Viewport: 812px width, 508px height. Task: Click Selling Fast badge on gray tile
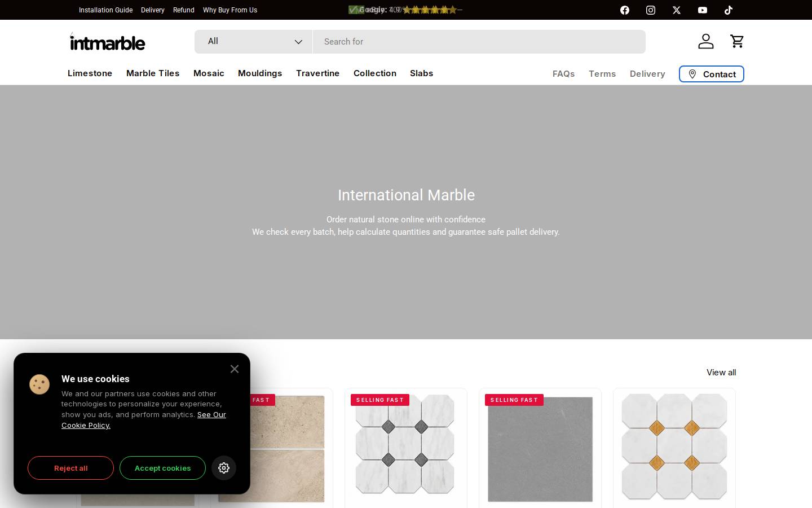tap(514, 400)
